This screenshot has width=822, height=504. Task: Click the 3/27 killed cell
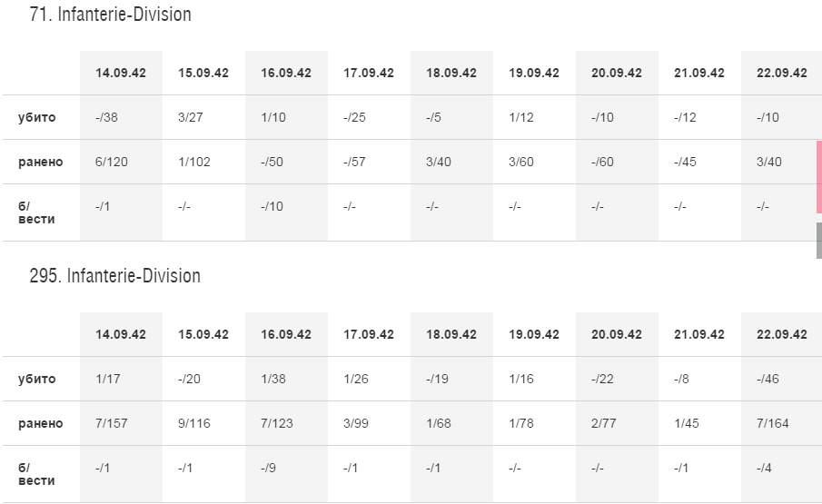[x=204, y=117]
